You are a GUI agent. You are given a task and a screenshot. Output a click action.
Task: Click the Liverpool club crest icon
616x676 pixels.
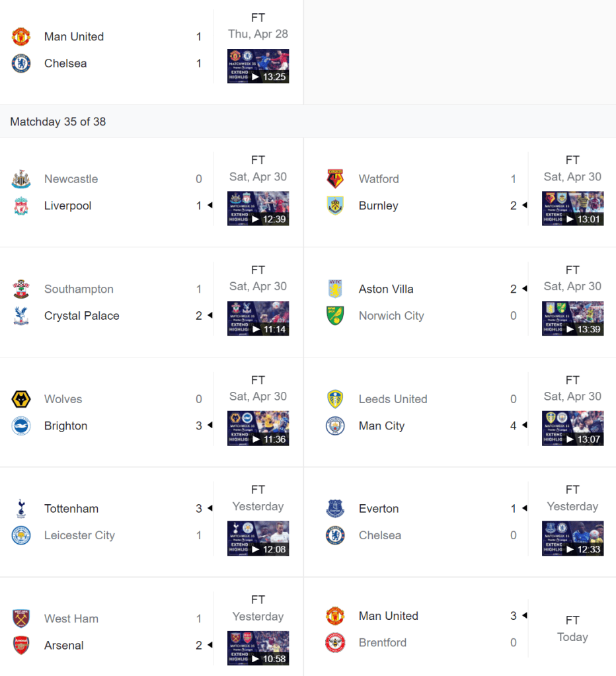[21, 206]
